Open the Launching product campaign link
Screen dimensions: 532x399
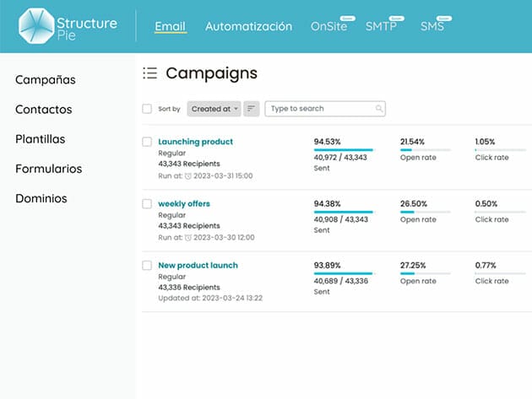pos(195,142)
